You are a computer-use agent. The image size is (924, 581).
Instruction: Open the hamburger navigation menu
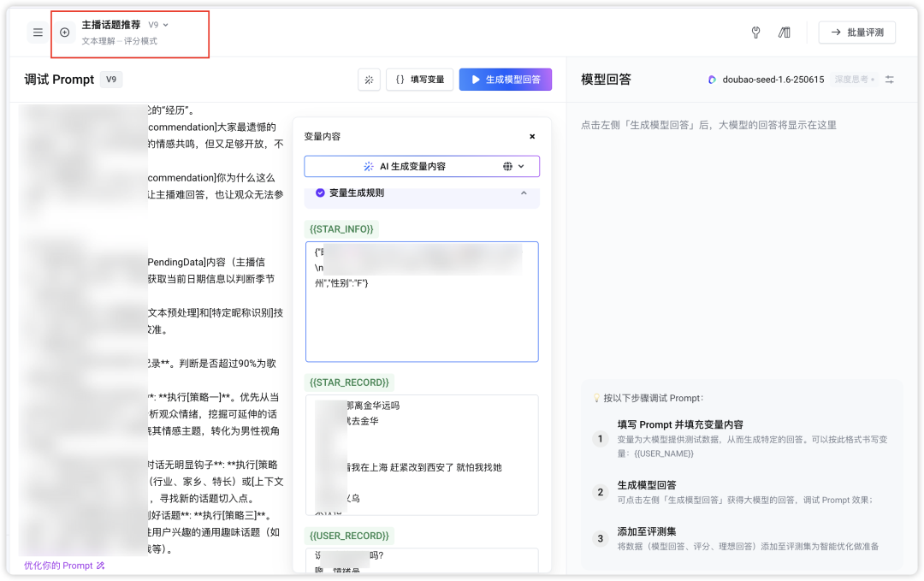tap(38, 33)
